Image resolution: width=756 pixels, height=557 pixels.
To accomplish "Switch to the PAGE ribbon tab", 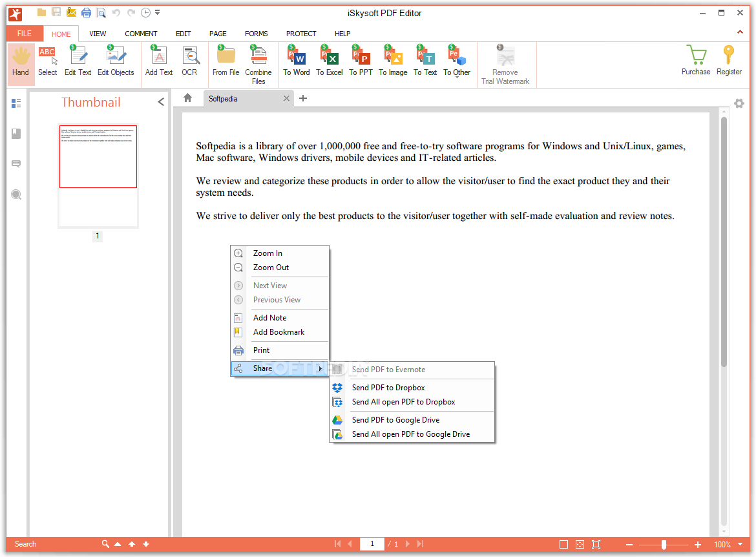I will [218, 34].
